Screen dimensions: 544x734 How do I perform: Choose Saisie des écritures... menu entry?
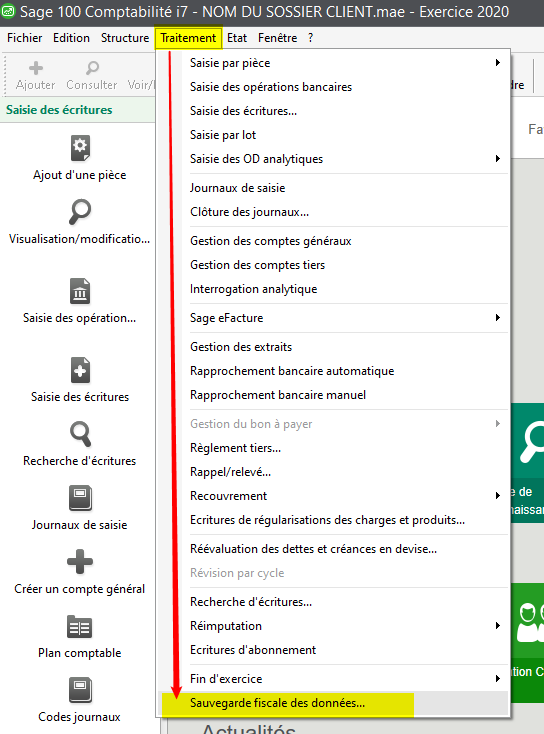(334, 111)
